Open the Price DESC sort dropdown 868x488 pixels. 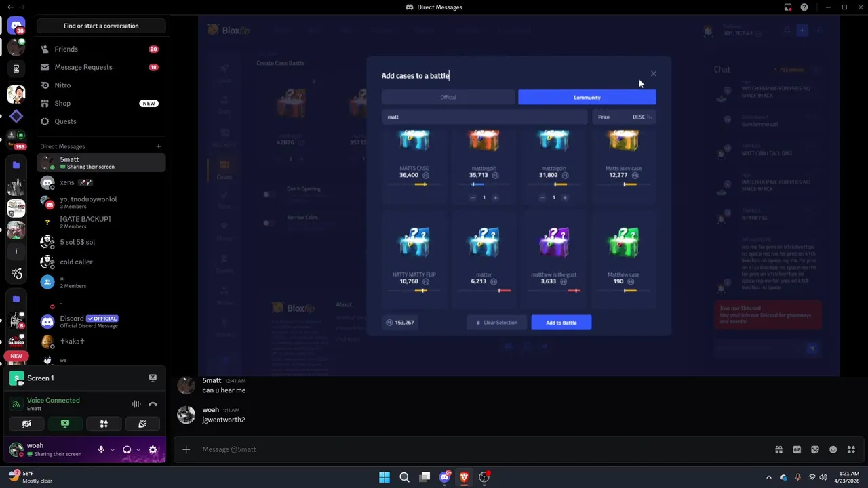click(624, 117)
